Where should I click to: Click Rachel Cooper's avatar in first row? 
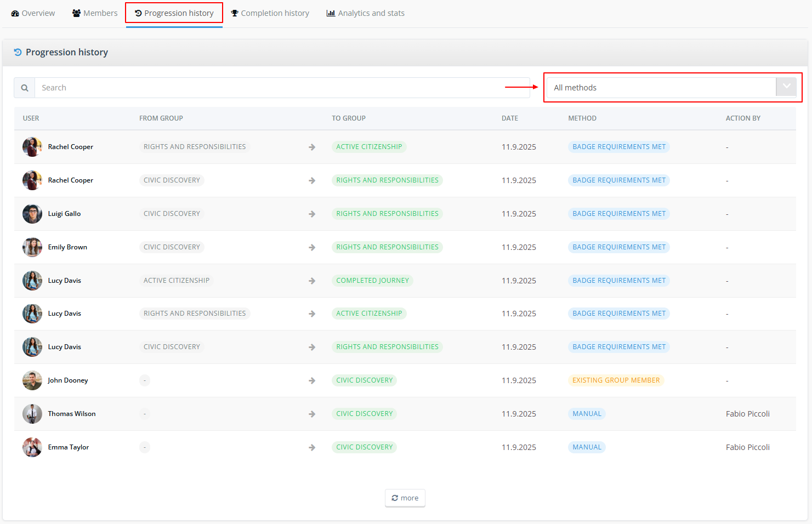(x=32, y=147)
